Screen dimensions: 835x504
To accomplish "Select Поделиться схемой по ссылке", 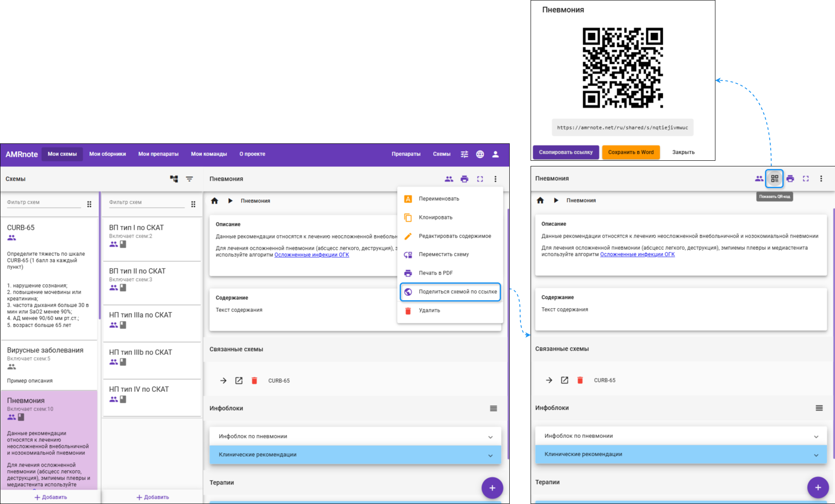I will coord(450,292).
